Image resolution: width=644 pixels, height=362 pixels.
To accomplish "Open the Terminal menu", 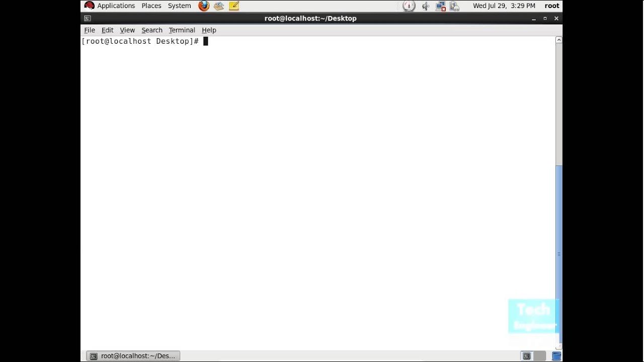I will (x=182, y=30).
